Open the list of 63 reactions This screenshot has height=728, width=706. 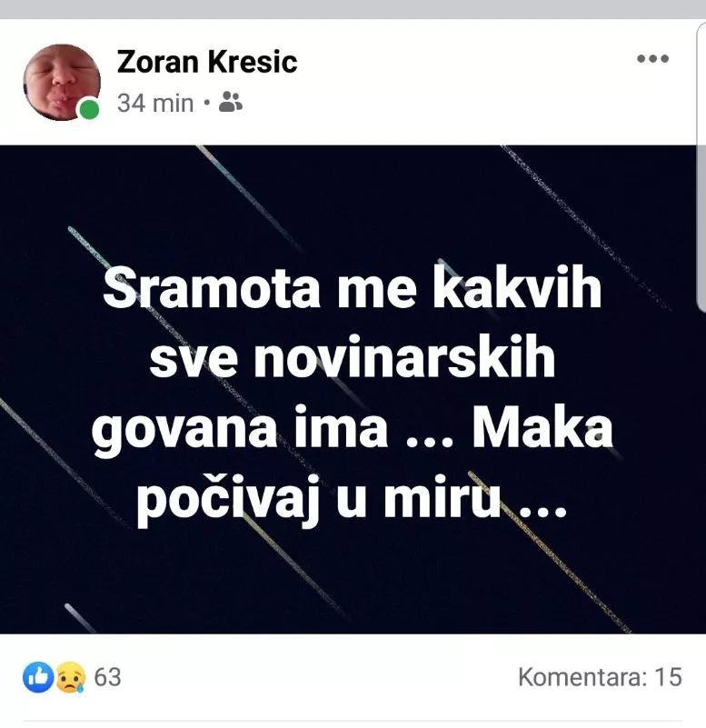click(x=107, y=677)
